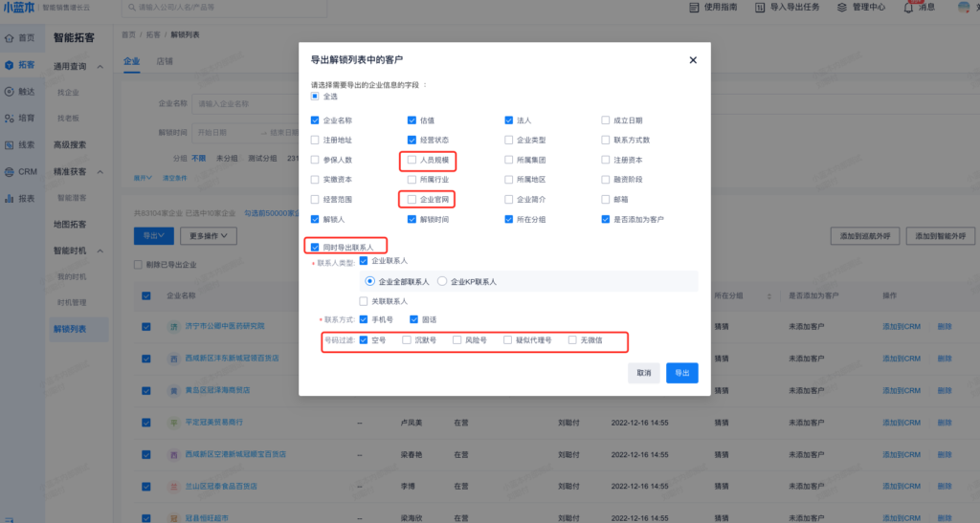Click the blue 导出 confirm button
This screenshot has width=980, height=523.
click(681, 373)
